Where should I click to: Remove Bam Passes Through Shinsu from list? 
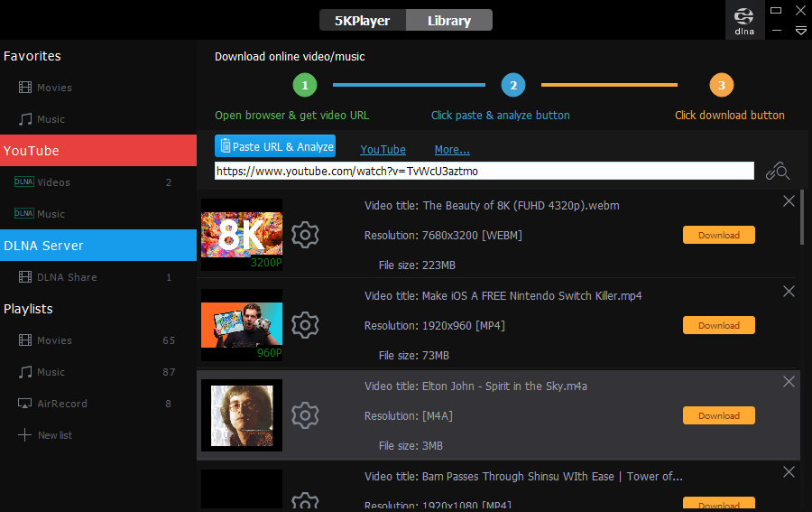point(789,471)
